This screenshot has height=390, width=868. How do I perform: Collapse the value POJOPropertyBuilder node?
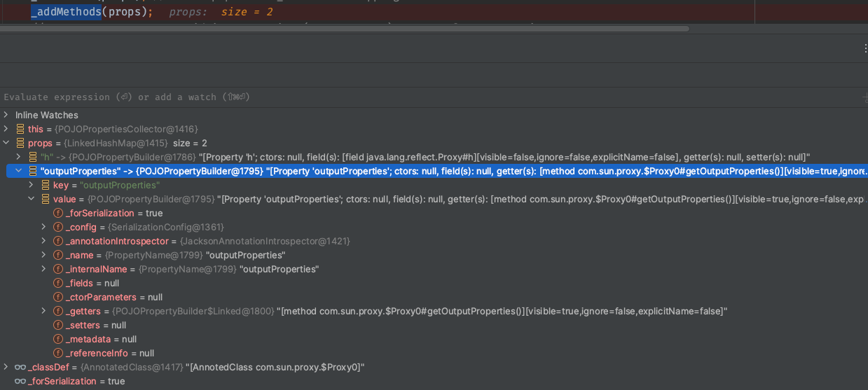(x=31, y=199)
